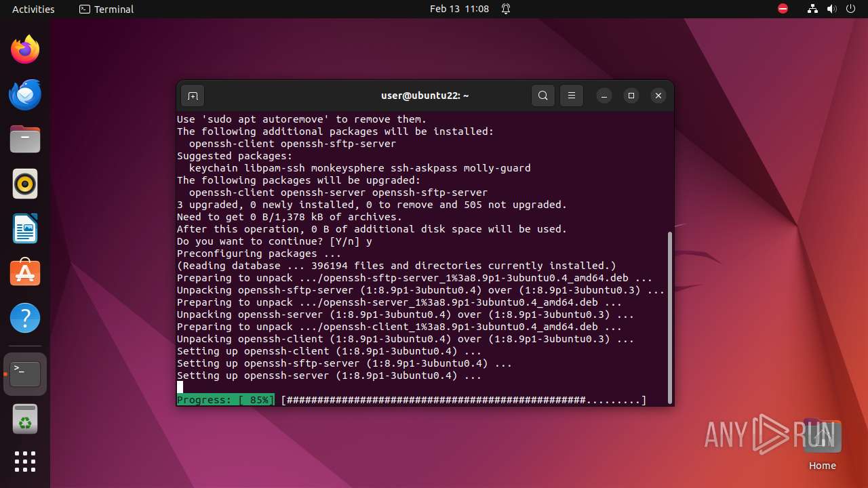The height and width of the screenshot is (488, 868).
Task: Click the red do-not-disturb tray icon
Action: click(783, 9)
